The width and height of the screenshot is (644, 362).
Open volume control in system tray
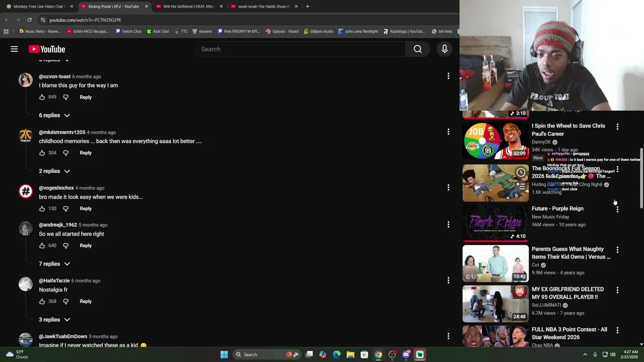pos(613,354)
